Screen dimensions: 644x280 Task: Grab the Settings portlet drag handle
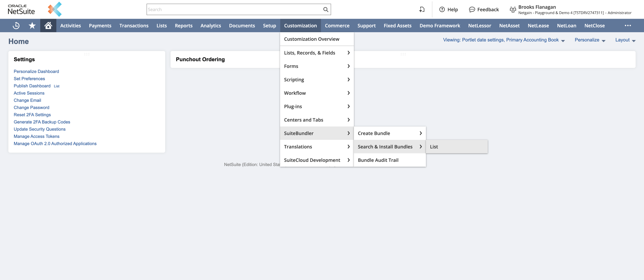pyautogui.click(x=87, y=54)
